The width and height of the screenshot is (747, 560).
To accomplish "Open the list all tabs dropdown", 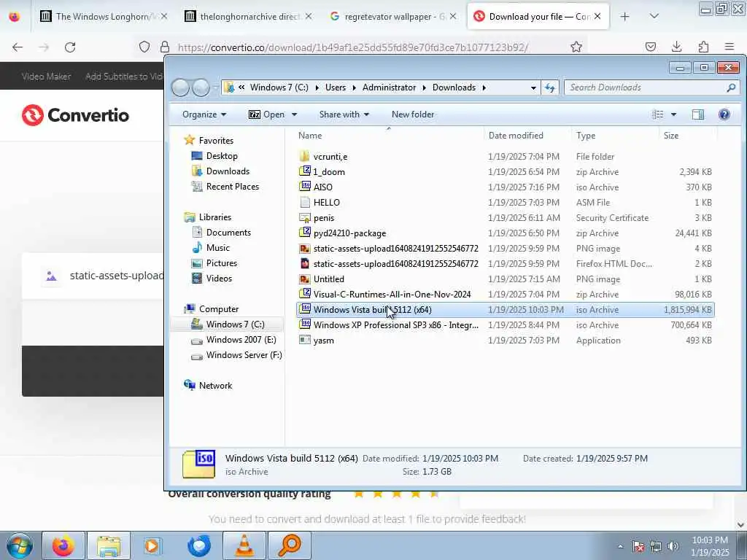I will click(654, 17).
